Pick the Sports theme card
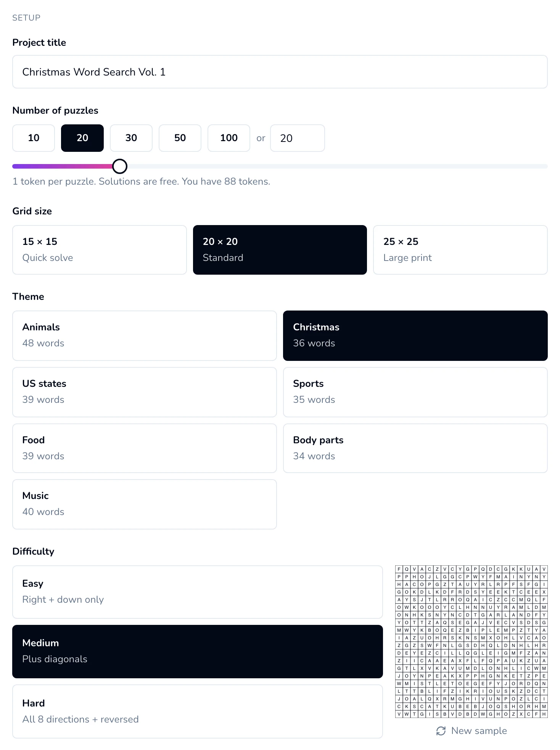This screenshot has width=560, height=750. click(x=415, y=392)
